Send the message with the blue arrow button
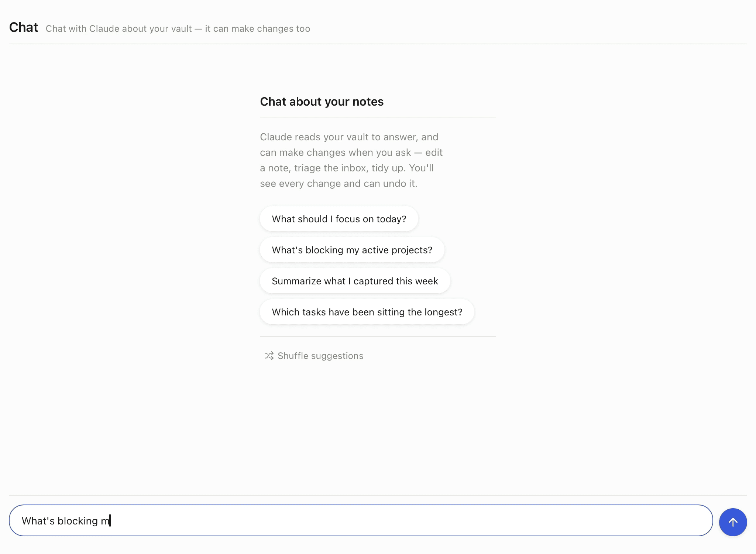Viewport: 756px width, 554px height. [733, 522]
